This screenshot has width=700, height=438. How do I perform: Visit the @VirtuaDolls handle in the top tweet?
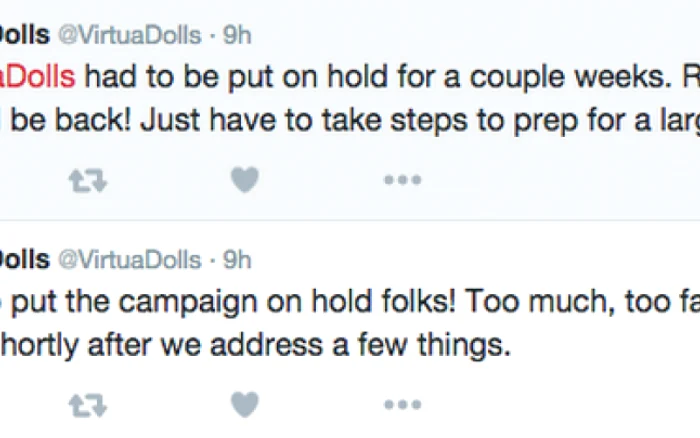point(130,35)
